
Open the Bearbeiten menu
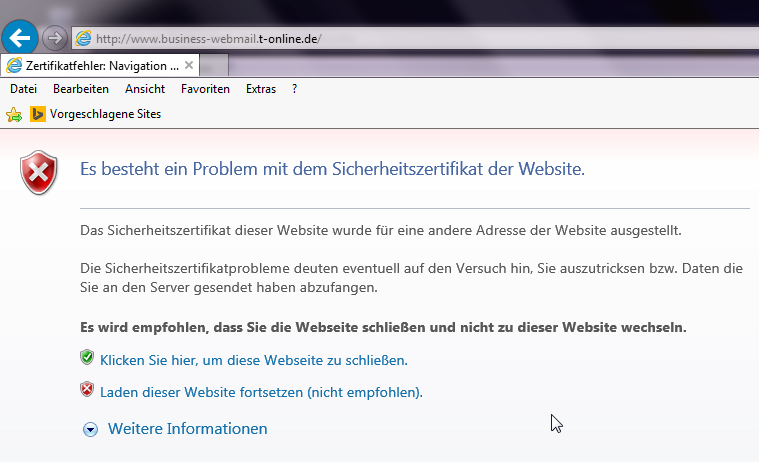point(81,89)
